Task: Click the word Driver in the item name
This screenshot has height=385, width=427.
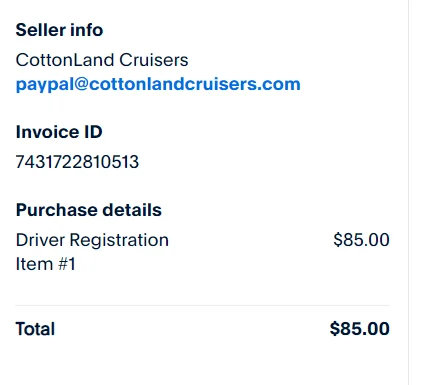Action: tap(40, 240)
